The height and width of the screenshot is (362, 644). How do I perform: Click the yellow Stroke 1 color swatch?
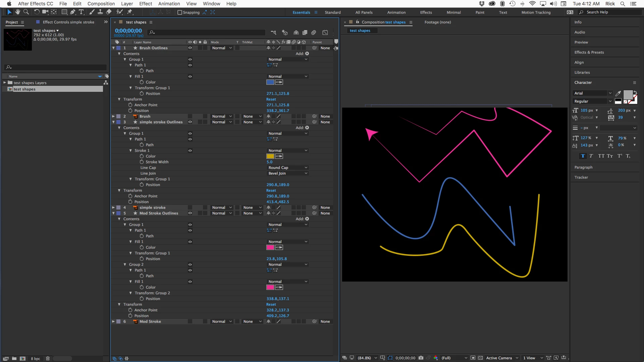pos(270,156)
